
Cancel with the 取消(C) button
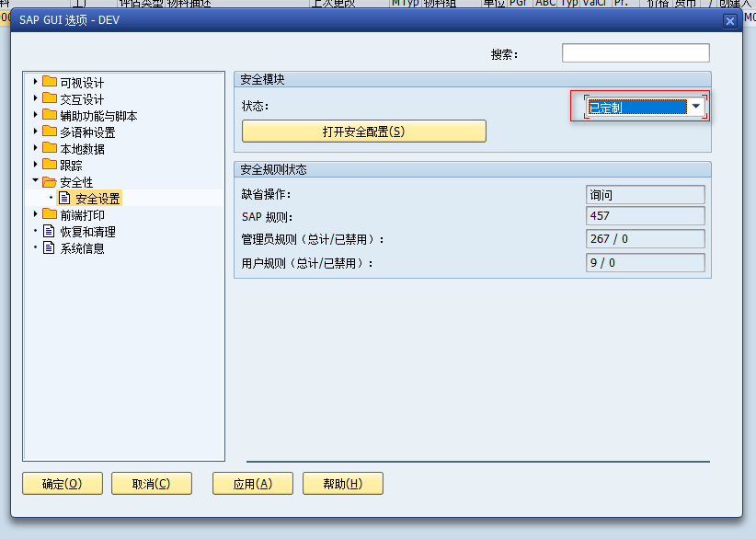(152, 483)
